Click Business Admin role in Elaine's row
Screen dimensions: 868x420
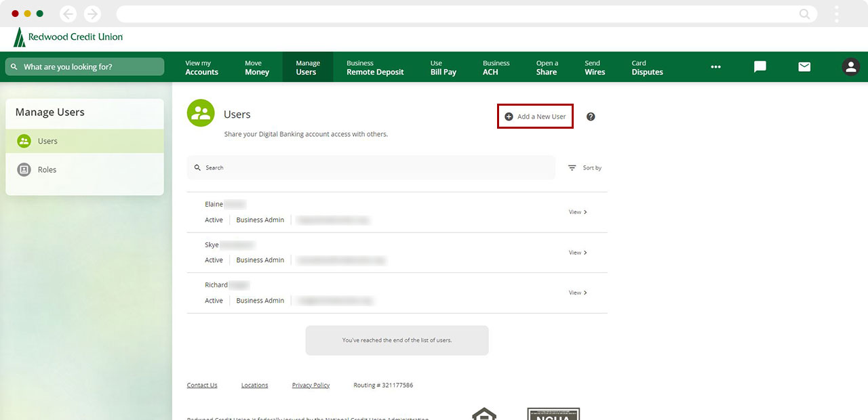pos(260,220)
